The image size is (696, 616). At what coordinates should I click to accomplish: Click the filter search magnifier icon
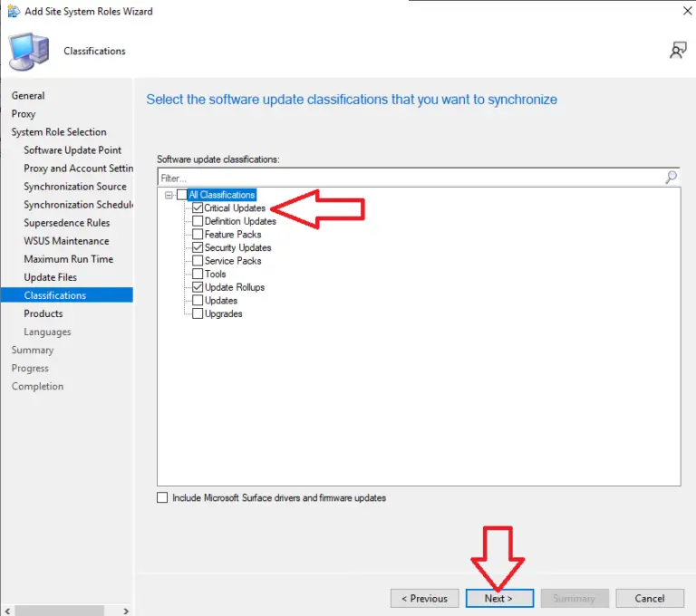[671, 178]
